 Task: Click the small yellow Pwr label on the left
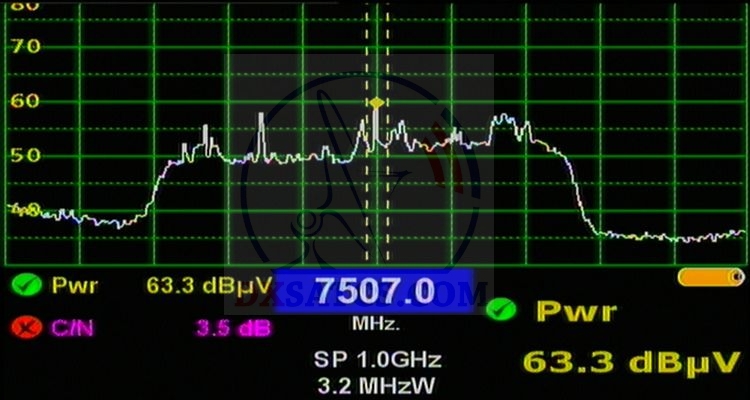(x=75, y=286)
